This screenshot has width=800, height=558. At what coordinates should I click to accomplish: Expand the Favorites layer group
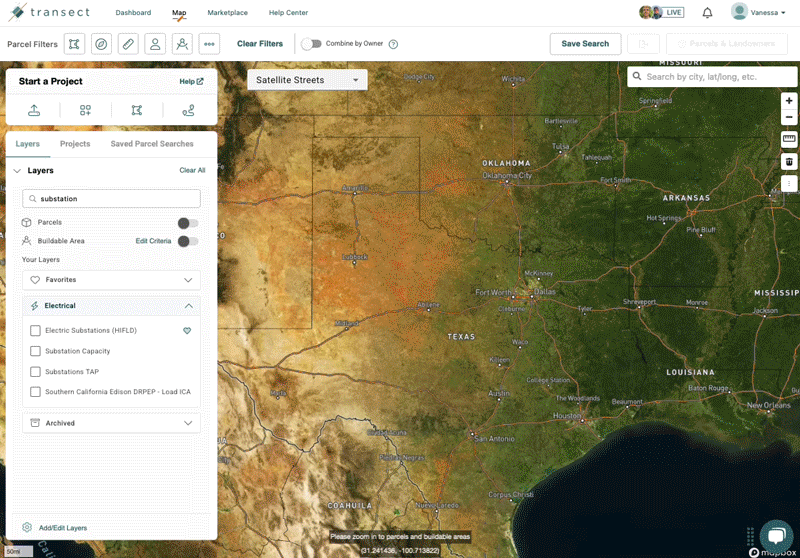(111, 280)
